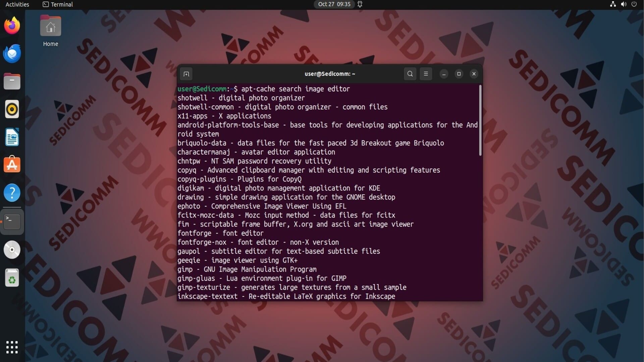
Task: Show all applications grid
Action: coord(12,347)
